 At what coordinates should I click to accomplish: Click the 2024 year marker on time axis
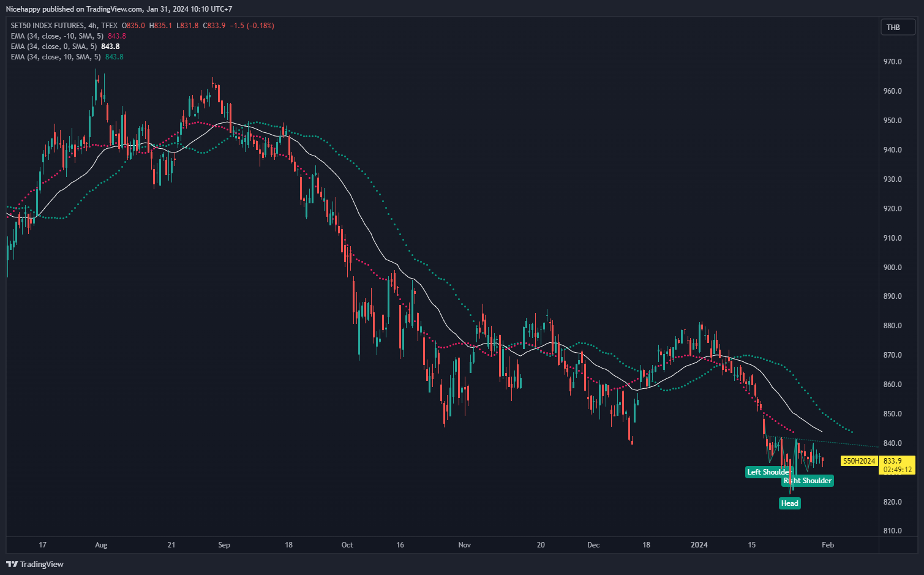coord(699,545)
